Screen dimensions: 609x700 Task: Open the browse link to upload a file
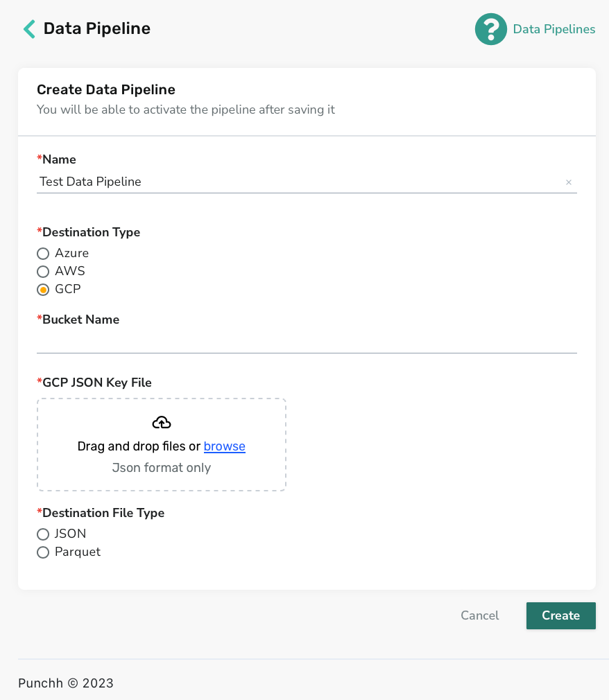pos(224,446)
